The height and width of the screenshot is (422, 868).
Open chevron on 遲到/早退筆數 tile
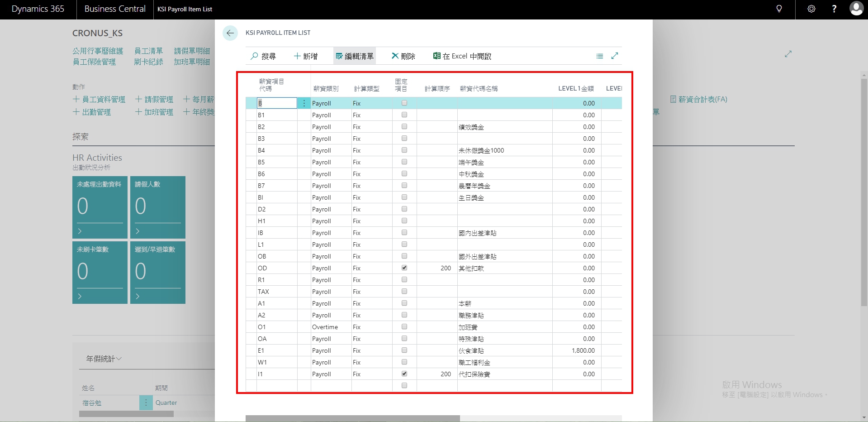click(138, 297)
